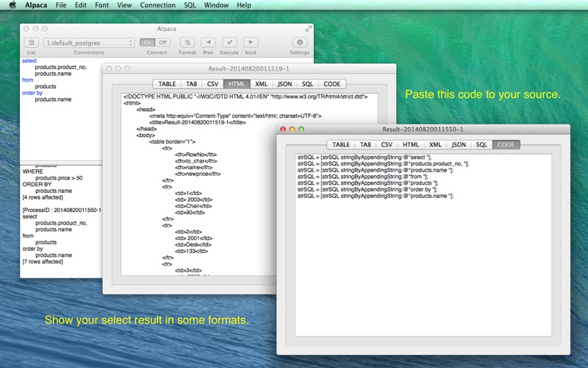Minimize the Result-20140820011550-1 window
Viewport: 588px width, 368px height.
[x=292, y=130]
